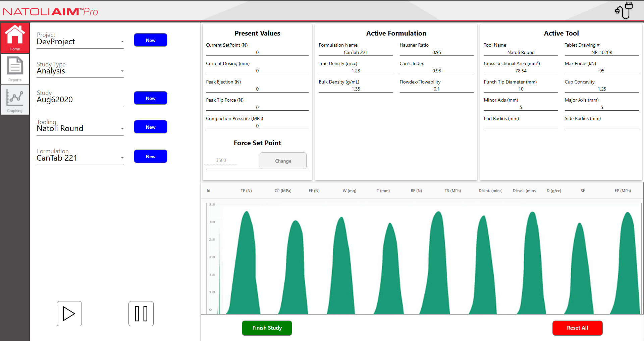Click the USB connection status icon
This screenshot has height=341, width=644.
[624, 11]
